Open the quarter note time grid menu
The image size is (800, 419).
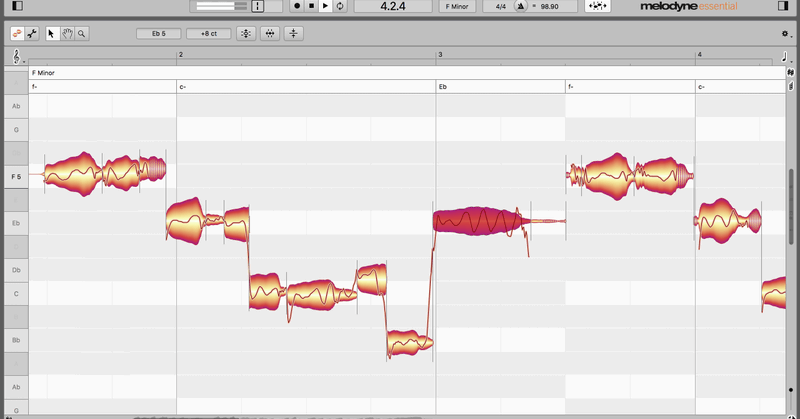pos(786,57)
